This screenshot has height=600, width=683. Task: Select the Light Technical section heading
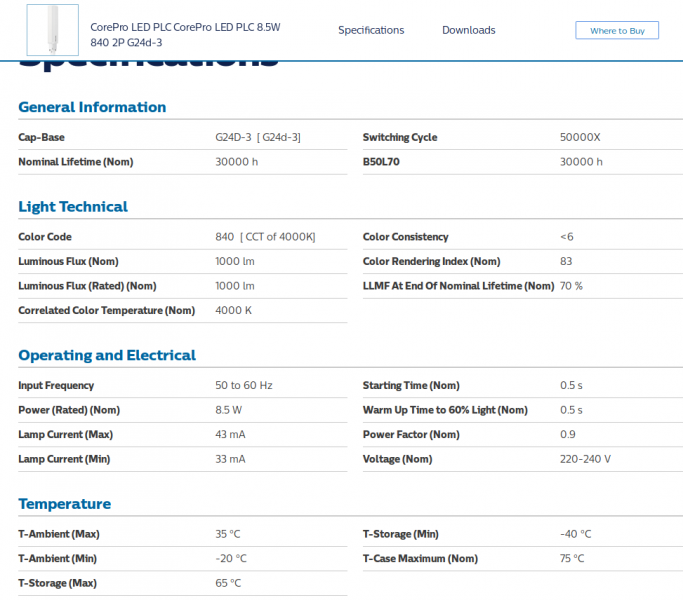73,207
